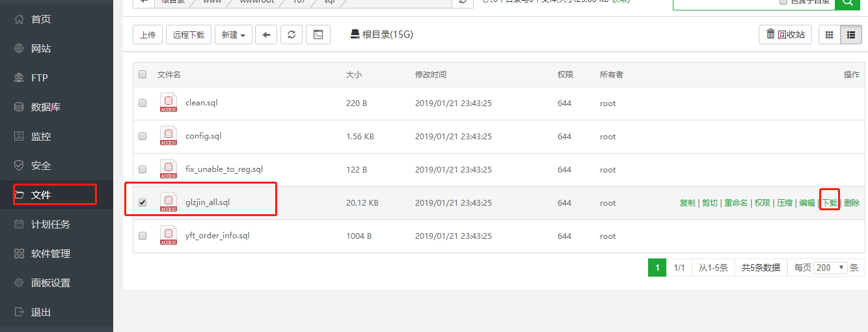Uncheck the glzjin_all.sql checkbox
The height and width of the screenshot is (332, 868).
(142, 202)
